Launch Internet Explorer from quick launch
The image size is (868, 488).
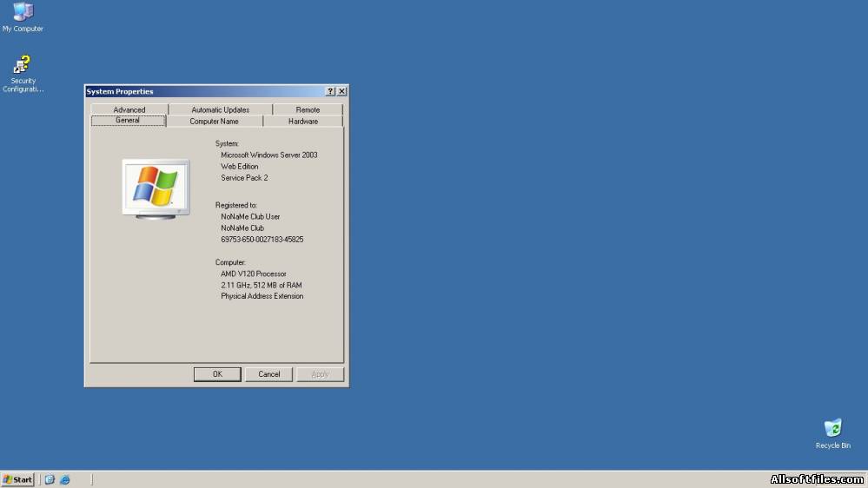click(65, 479)
